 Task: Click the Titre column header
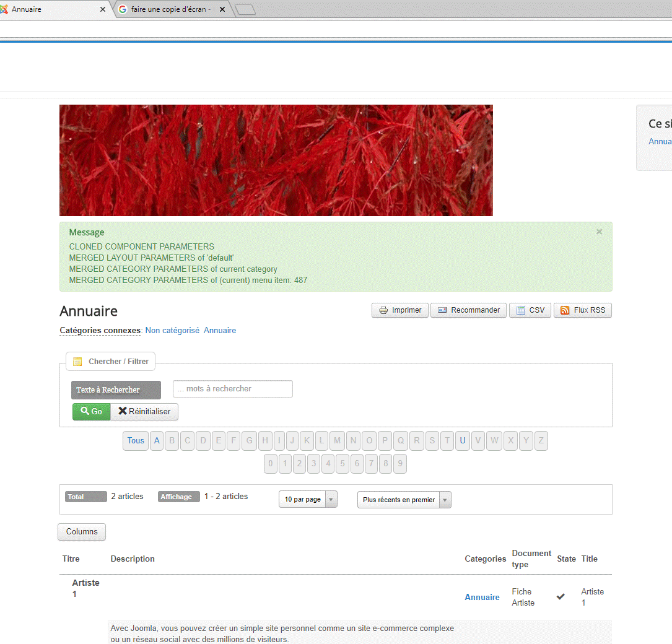tap(71, 559)
